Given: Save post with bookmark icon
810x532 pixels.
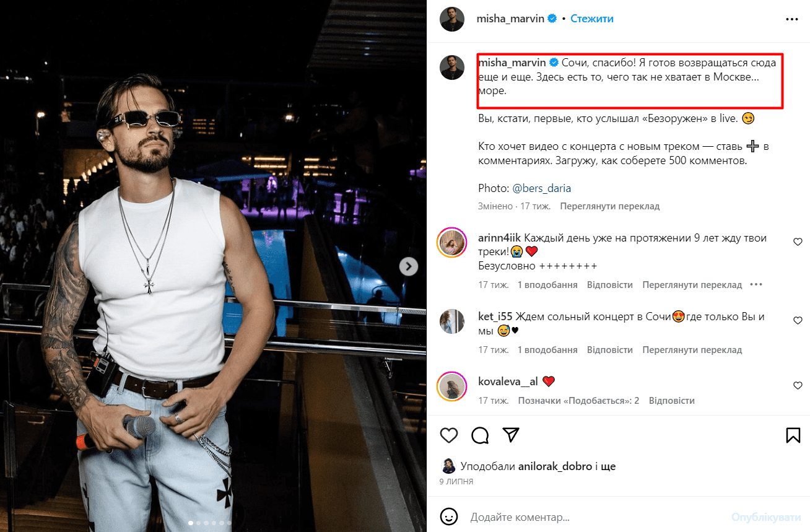Looking at the screenshot, I should click(x=793, y=435).
